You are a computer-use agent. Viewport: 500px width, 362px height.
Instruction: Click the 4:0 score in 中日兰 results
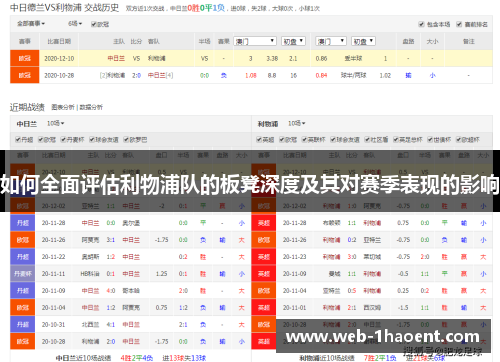coord(111,291)
